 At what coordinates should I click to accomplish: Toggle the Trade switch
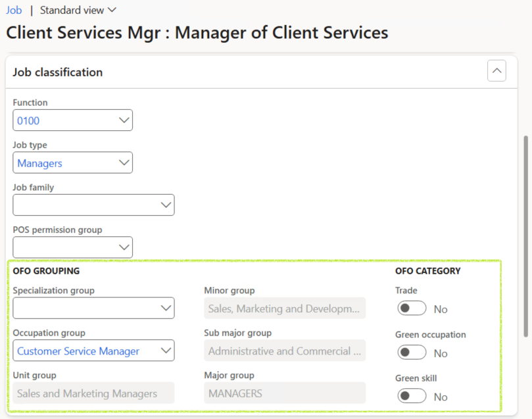coord(412,308)
